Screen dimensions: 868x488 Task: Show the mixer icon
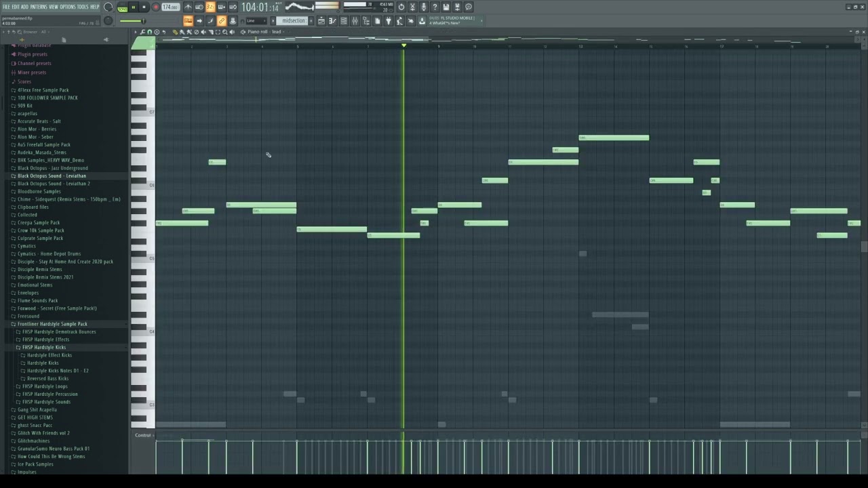(x=355, y=21)
